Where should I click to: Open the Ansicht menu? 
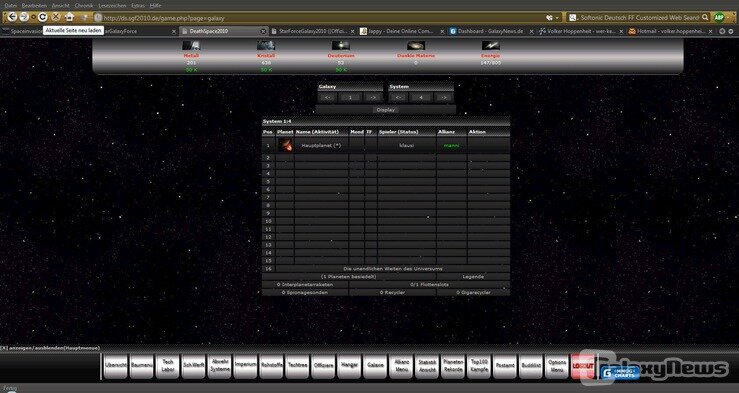pyautogui.click(x=61, y=6)
